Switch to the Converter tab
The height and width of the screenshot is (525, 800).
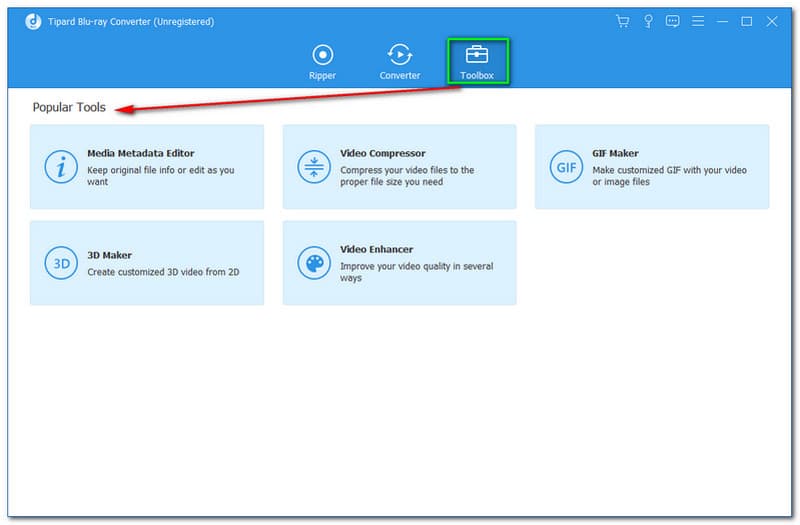coord(399,61)
